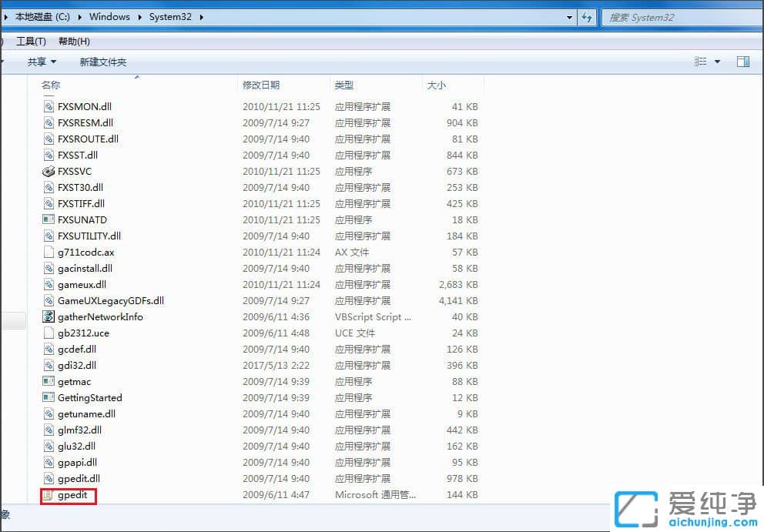Toggle the preview pane icon
Image resolution: width=764 pixels, height=532 pixels.
[742, 61]
